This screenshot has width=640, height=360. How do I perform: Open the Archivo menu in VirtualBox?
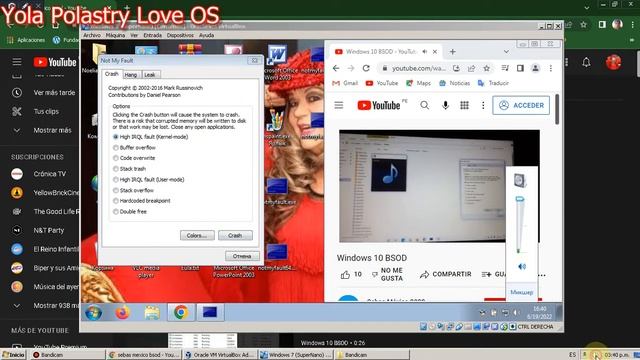(92, 36)
